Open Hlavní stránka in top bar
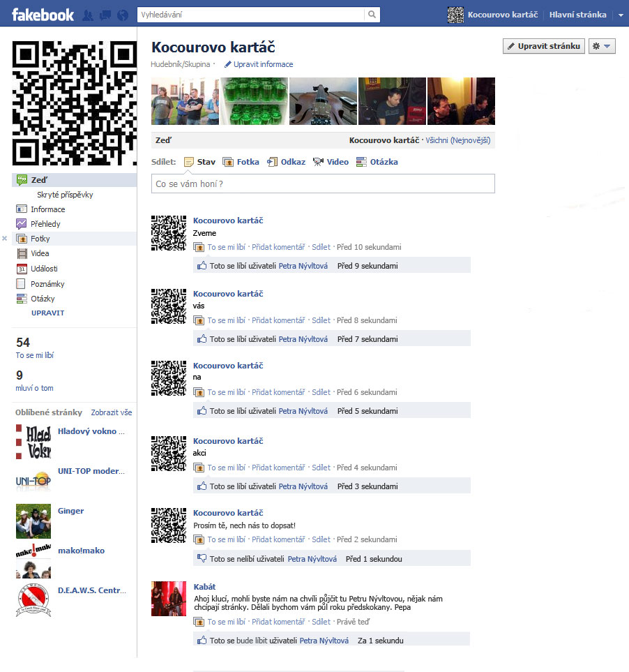 tap(577, 15)
